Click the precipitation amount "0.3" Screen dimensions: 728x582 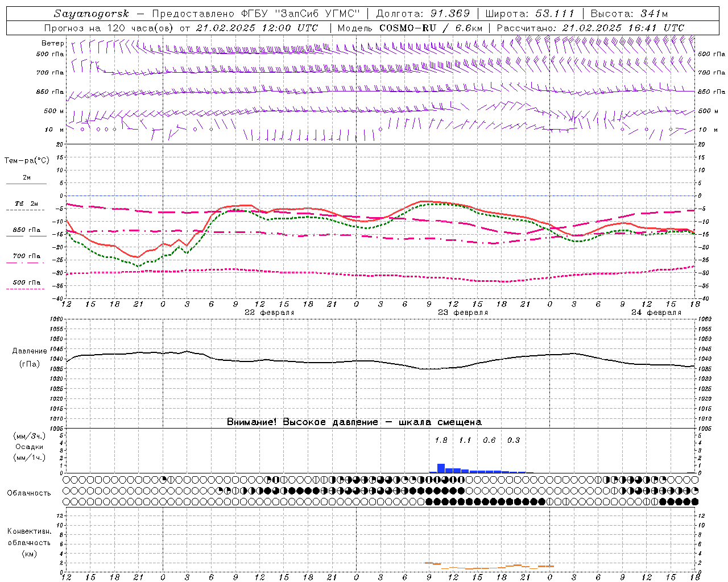tap(514, 440)
